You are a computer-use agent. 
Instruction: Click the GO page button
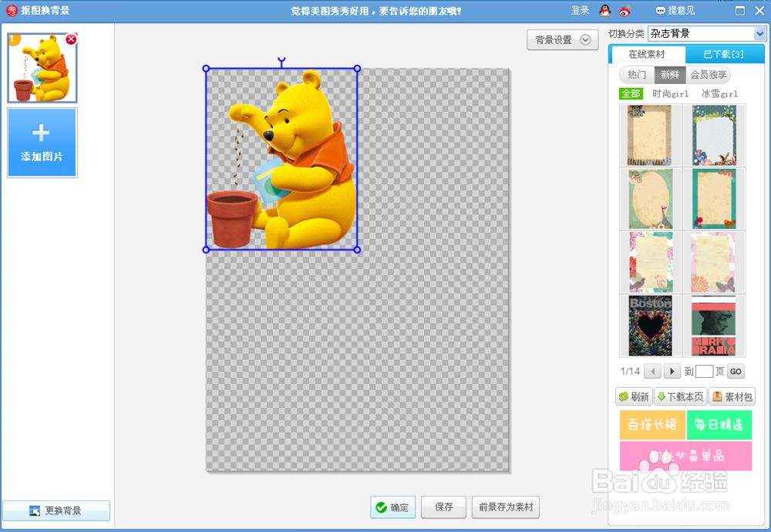pos(736,371)
